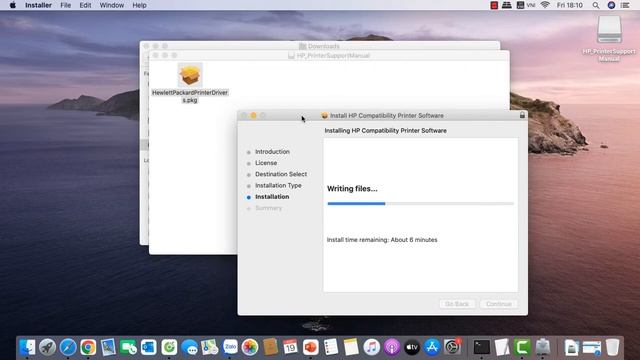
Task: Open the HP_PrinterSupportManual disk on desktop
Action: [x=609, y=29]
